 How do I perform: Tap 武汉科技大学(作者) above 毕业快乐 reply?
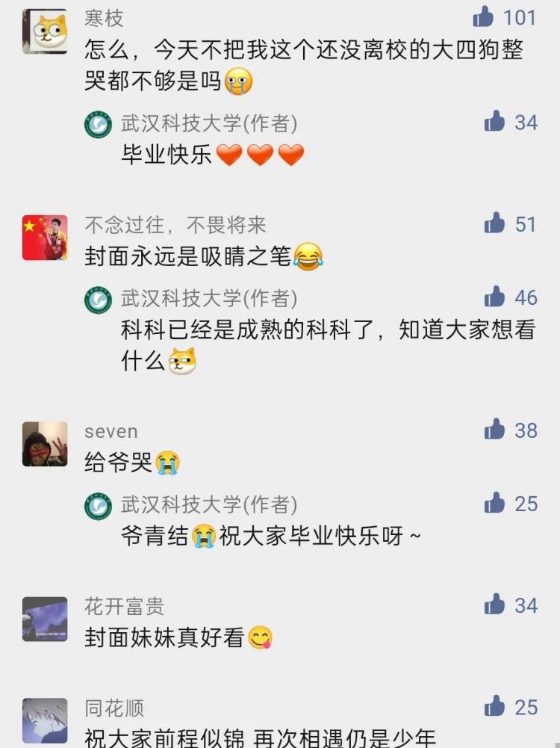point(209,123)
